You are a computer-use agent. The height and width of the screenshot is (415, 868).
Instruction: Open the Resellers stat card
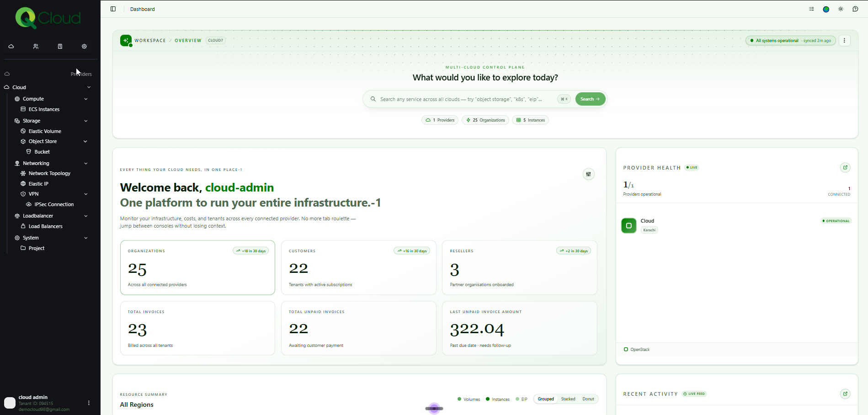click(519, 267)
